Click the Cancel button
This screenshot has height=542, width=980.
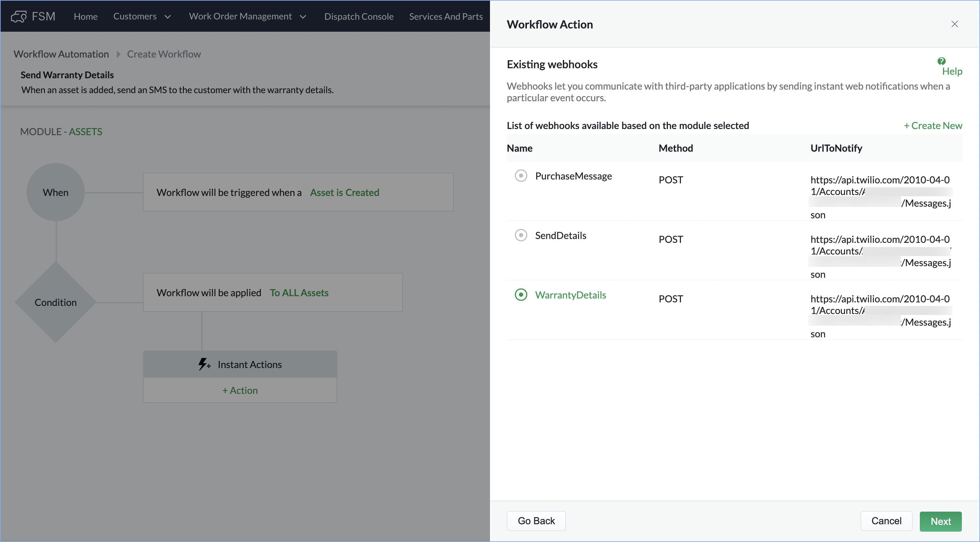click(x=886, y=521)
